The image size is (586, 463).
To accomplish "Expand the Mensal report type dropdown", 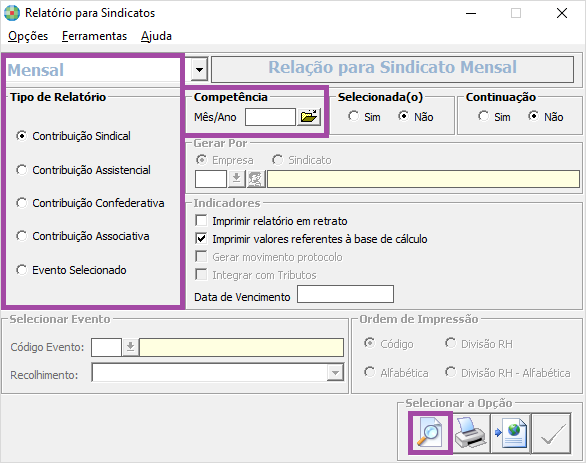I will click(199, 70).
